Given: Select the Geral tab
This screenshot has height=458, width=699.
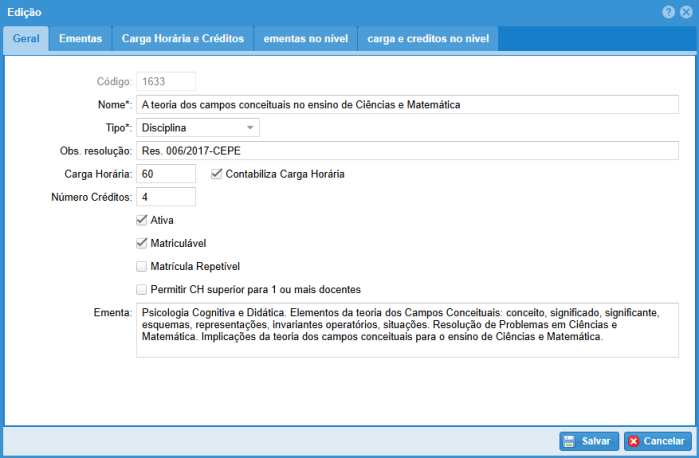Looking at the screenshot, I should (x=26, y=38).
